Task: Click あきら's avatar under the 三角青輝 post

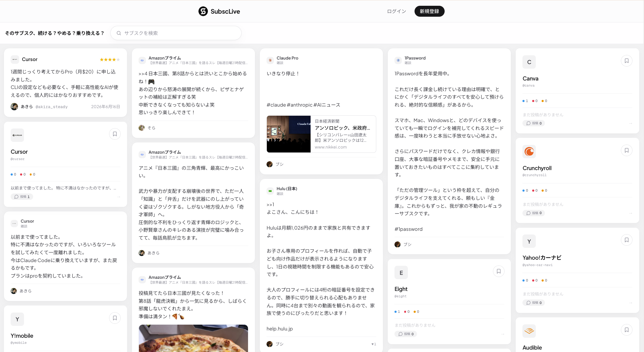Action: (x=142, y=253)
